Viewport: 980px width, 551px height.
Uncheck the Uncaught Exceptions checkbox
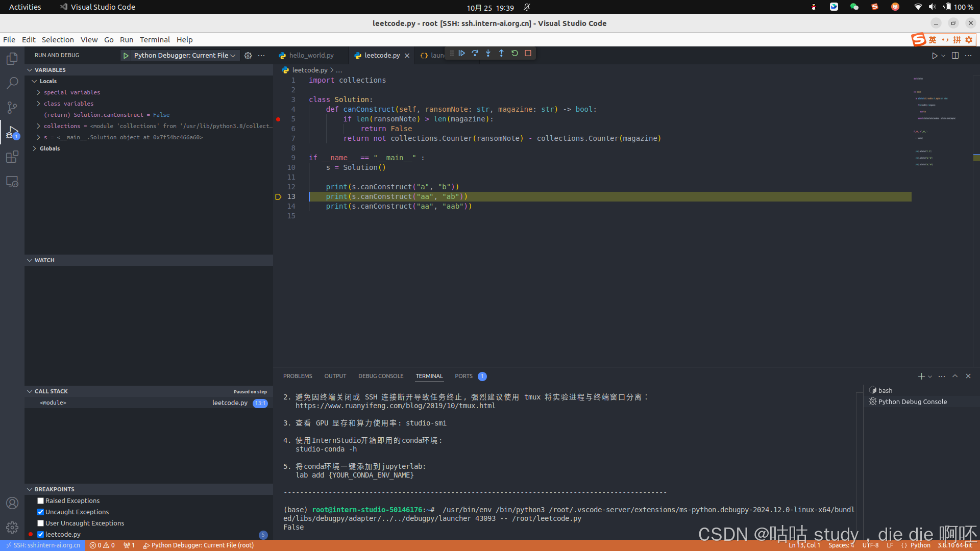[x=41, y=512]
